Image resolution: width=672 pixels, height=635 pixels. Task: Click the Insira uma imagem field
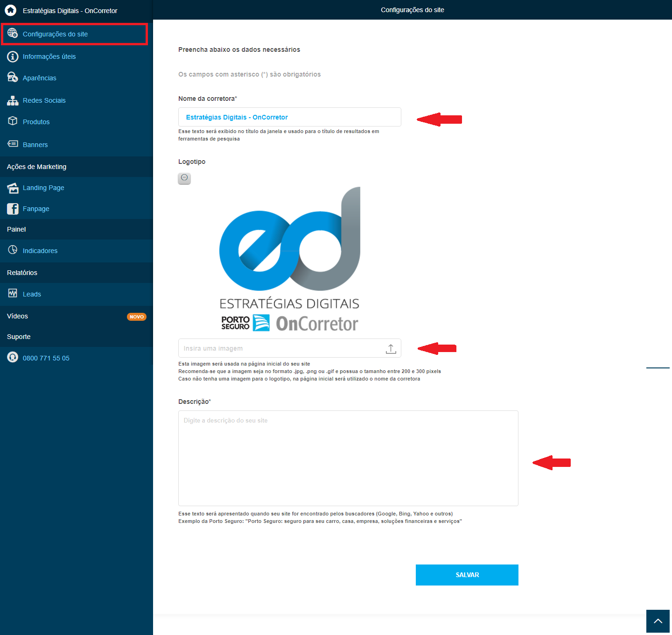click(x=290, y=348)
